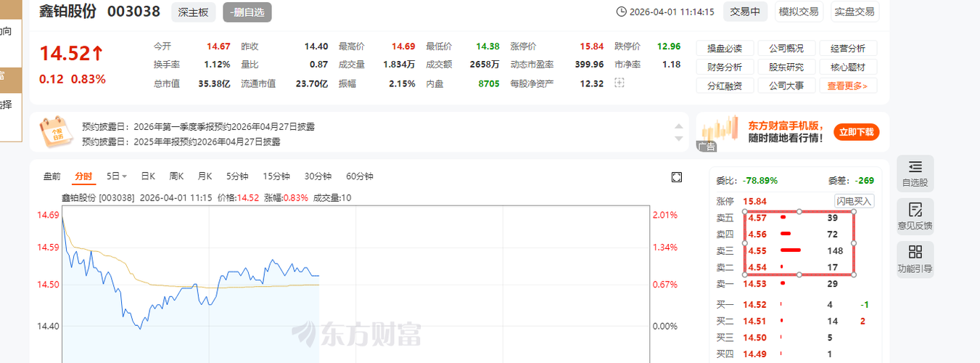Click the 委比 value -78.89%
The height and width of the screenshot is (363, 980).
coord(760,180)
